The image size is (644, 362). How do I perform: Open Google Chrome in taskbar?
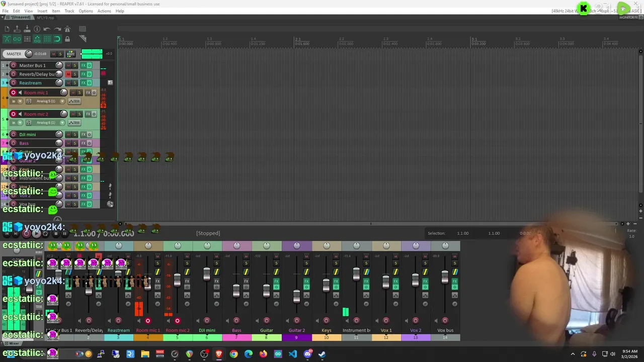click(233, 354)
